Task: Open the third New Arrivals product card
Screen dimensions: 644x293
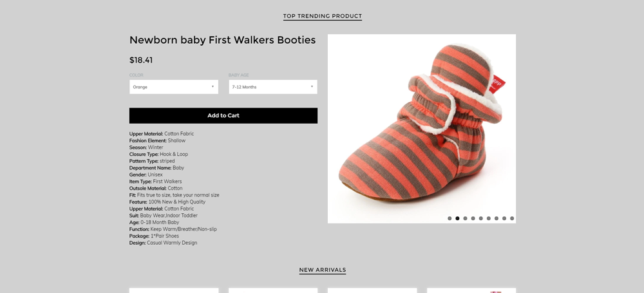Action: coord(372,290)
